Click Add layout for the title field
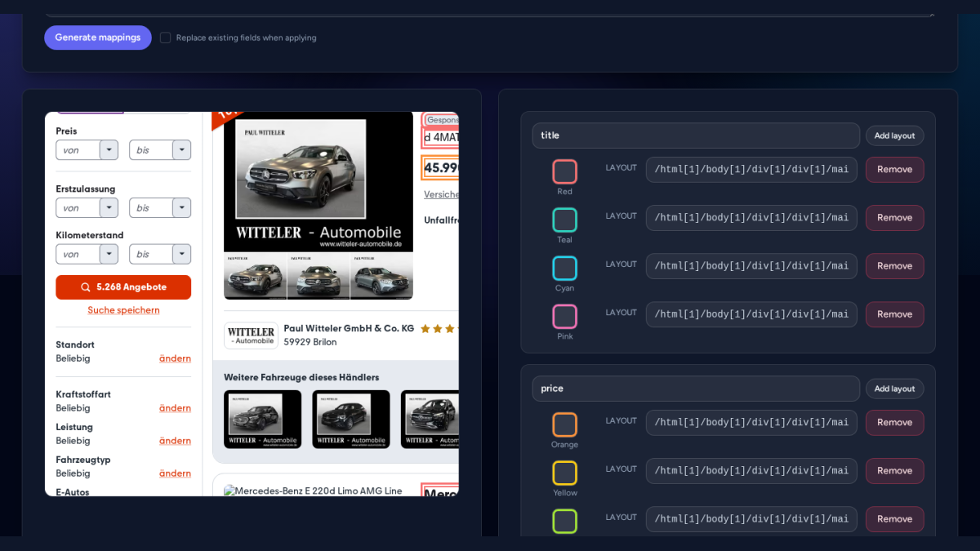Image resolution: width=980 pixels, height=551 pixels. (x=894, y=136)
